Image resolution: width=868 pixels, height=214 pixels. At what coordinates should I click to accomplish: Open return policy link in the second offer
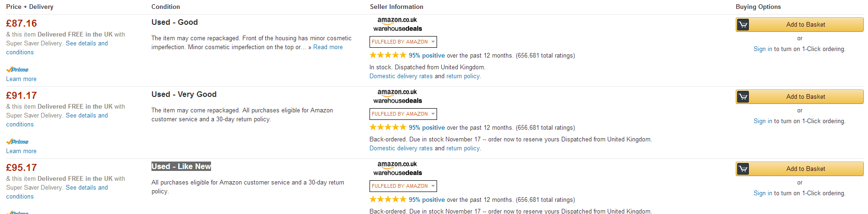coord(463,148)
